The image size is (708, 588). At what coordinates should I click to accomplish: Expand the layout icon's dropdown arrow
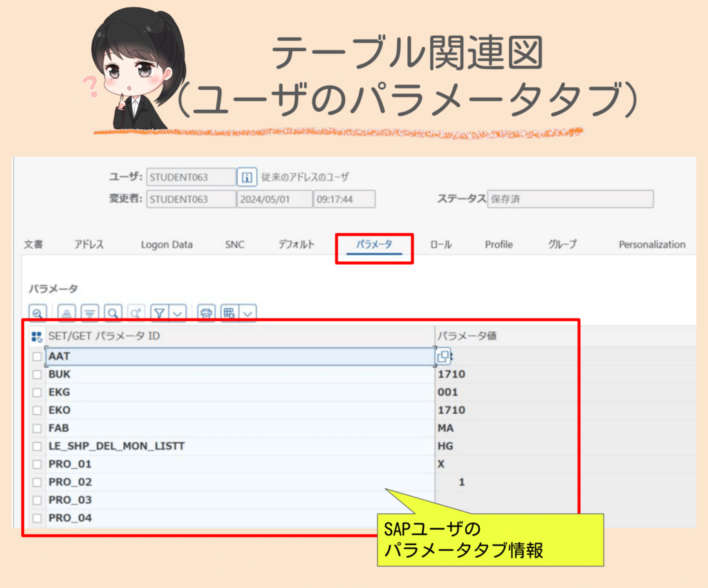click(247, 312)
